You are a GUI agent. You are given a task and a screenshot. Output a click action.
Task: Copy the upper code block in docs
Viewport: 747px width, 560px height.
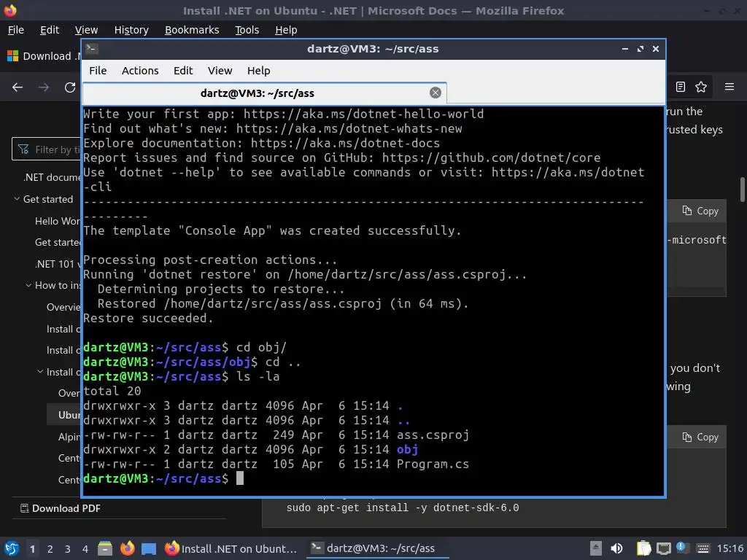[x=700, y=211]
